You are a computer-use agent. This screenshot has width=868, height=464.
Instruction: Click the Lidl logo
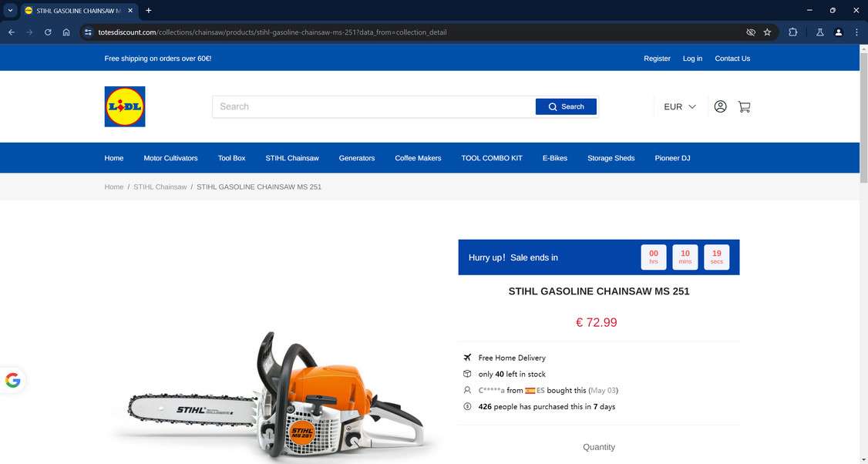[125, 106]
